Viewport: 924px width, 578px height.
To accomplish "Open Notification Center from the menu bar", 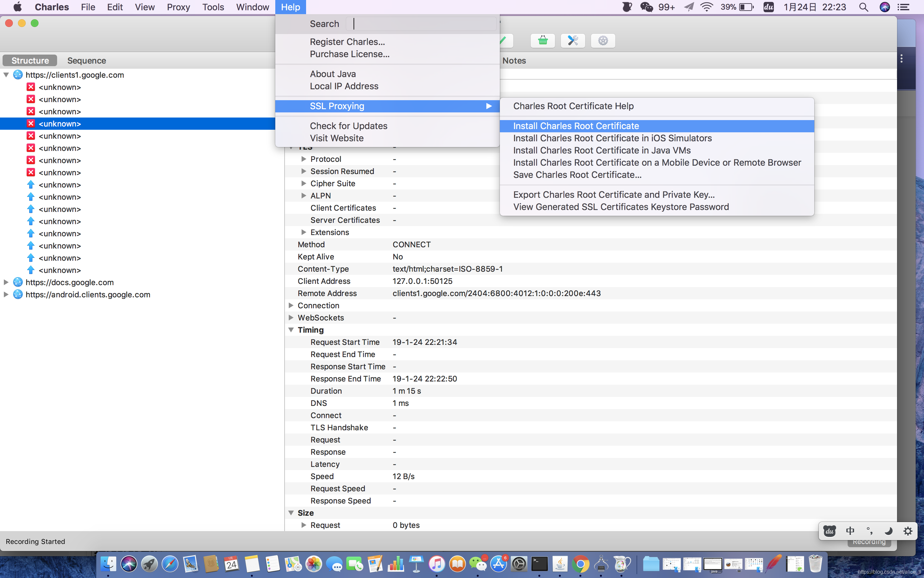I will click(x=903, y=7).
